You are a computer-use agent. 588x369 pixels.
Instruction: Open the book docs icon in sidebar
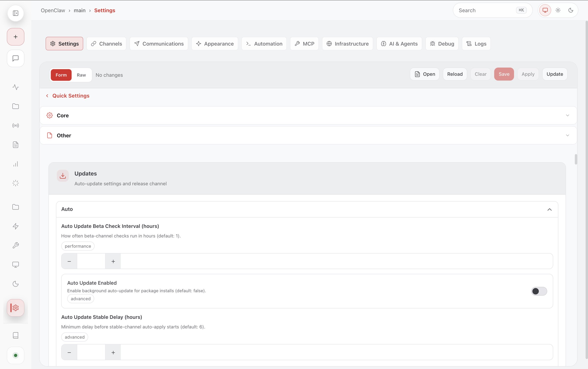click(x=15, y=335)
